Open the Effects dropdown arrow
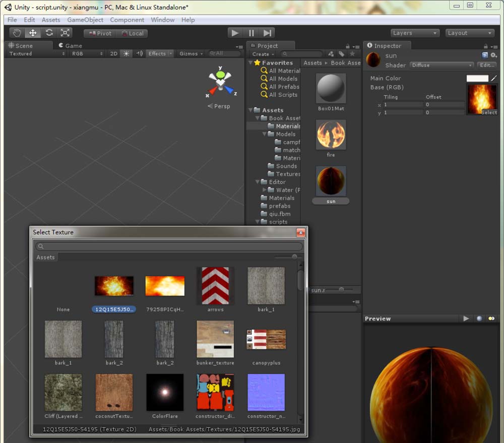 point(171,54)
